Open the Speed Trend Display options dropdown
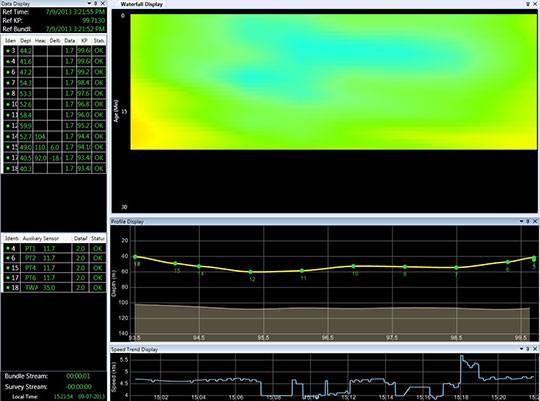The width and height of the screenshot is (540, 401). pyautogui.click(x=522, y=349)
